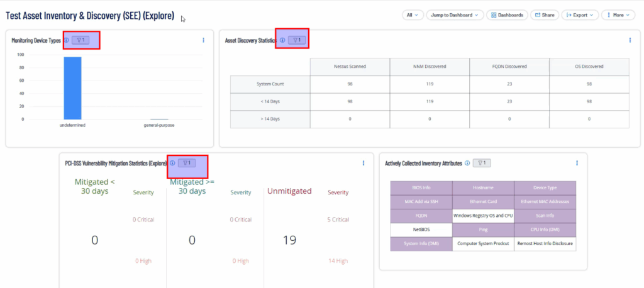Expand the Export dropdown
Screen dimensions: 644x288
(x=579, y=14)
